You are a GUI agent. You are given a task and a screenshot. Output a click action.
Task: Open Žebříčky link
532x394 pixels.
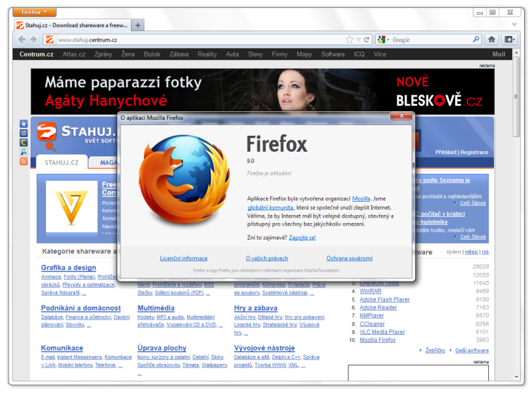[x=436, y=351]
